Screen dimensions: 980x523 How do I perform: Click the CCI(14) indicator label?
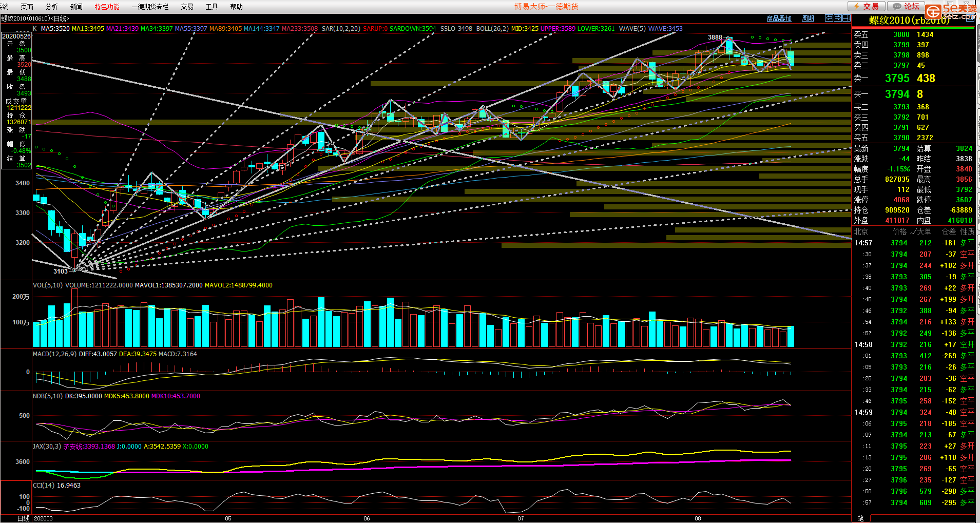(x=44, y=486)
